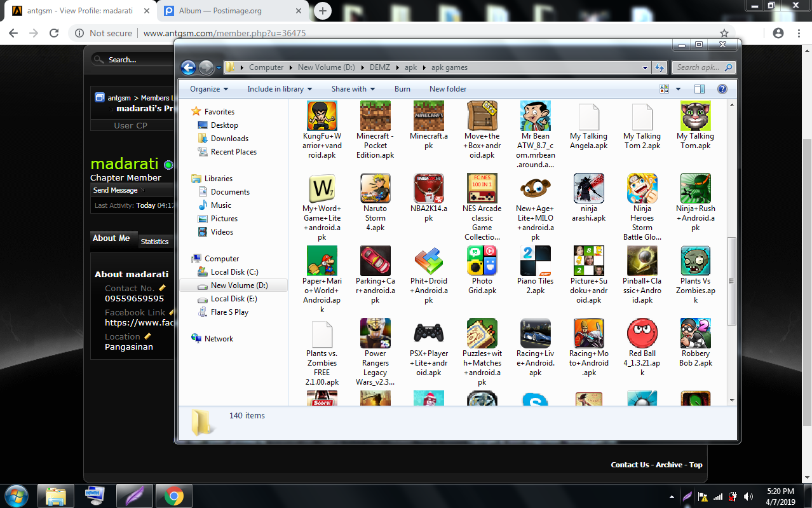This screenshot has width=812, height=508.
Task: Open the Share with dropdown
Action: click(x=353, y=89)
